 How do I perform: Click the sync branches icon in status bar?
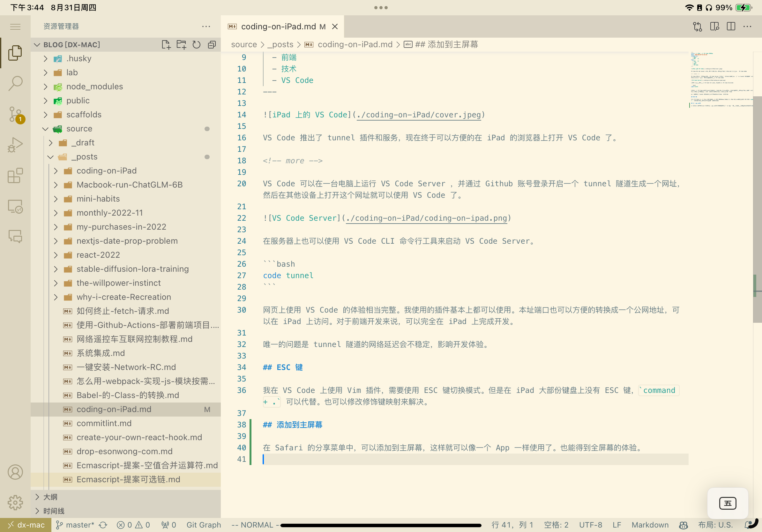point(103,525)
